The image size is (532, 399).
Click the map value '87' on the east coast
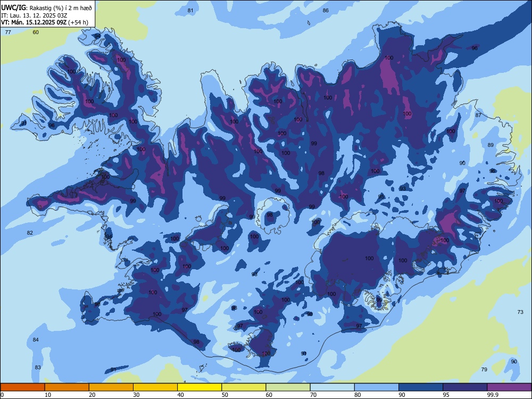pos(478,115)
